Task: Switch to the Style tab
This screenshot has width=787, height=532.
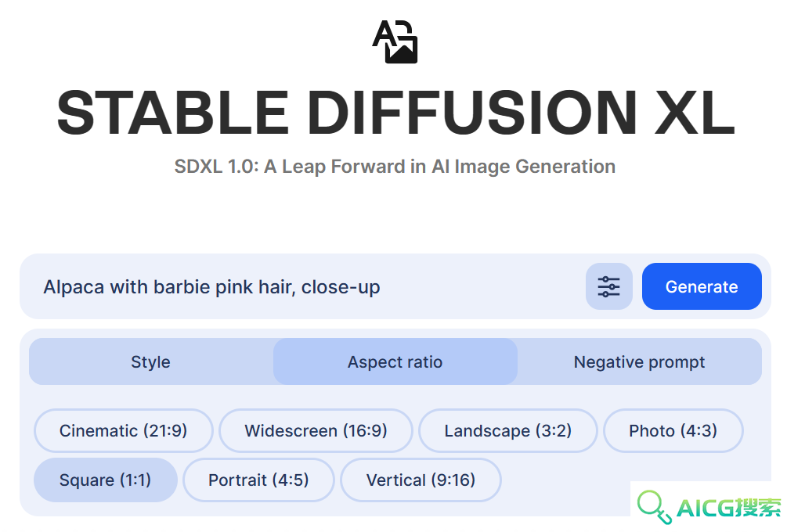Action: (150, 361)
